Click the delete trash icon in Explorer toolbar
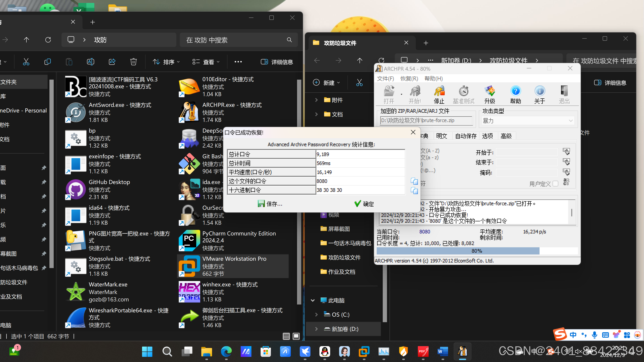644x362 pixels. point(133,62)
